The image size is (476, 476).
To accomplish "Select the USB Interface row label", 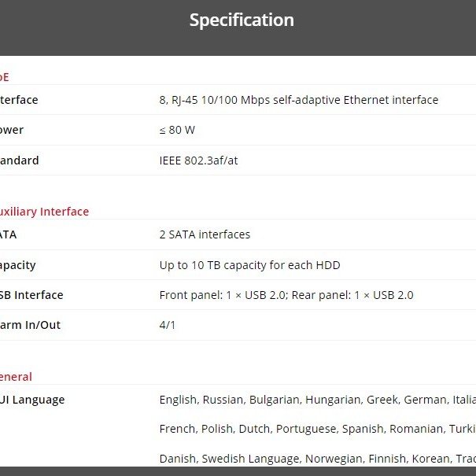I will [31, 295].
